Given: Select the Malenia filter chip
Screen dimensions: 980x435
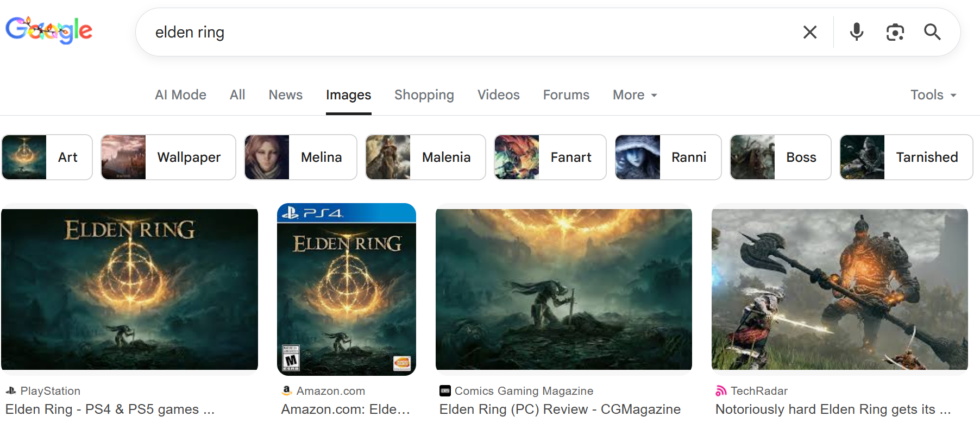Looking at the screenshot, I should point(425,157).
